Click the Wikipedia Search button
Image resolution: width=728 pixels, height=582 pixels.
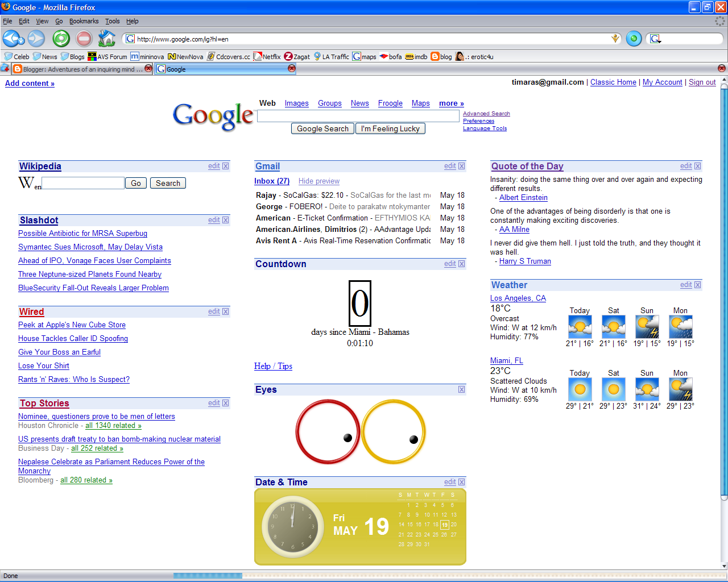(x=168, y=183)
